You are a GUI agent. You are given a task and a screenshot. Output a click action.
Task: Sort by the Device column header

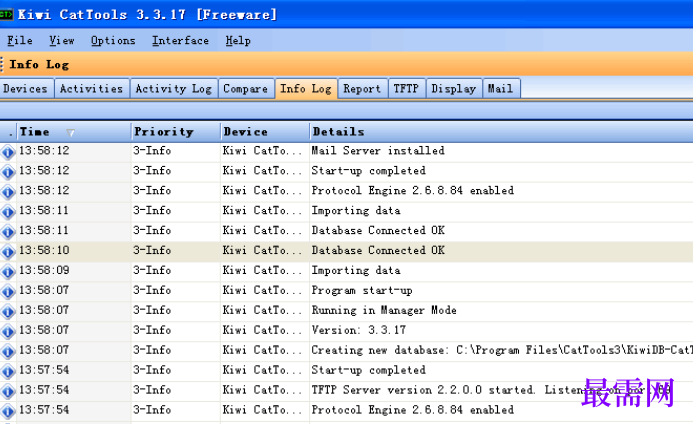pos(265,132)
